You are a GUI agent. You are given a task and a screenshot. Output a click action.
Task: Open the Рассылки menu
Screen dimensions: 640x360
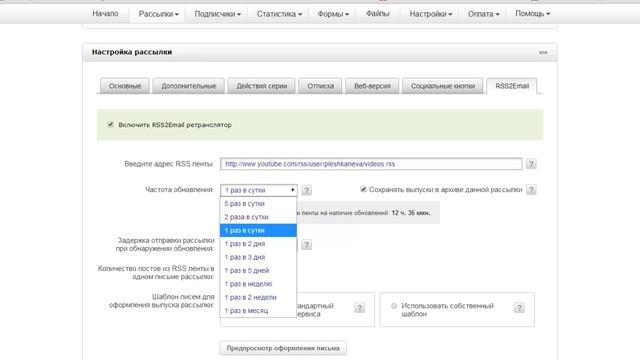(158, 14)
